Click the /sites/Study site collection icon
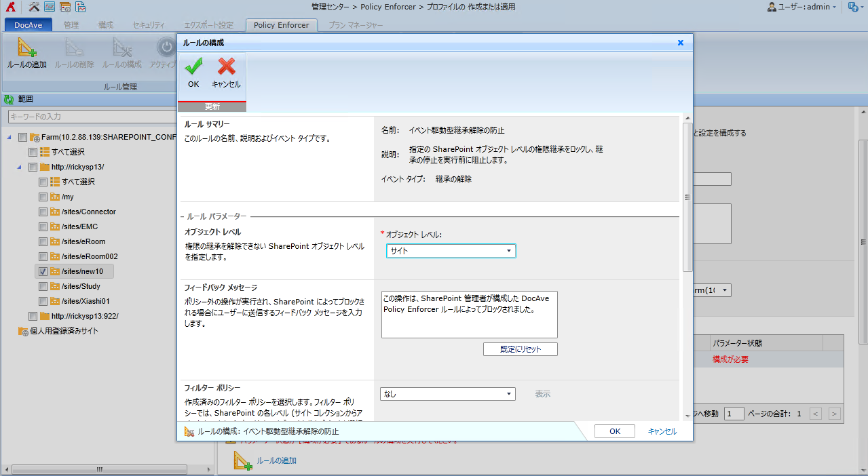 (x=55, y=286)
